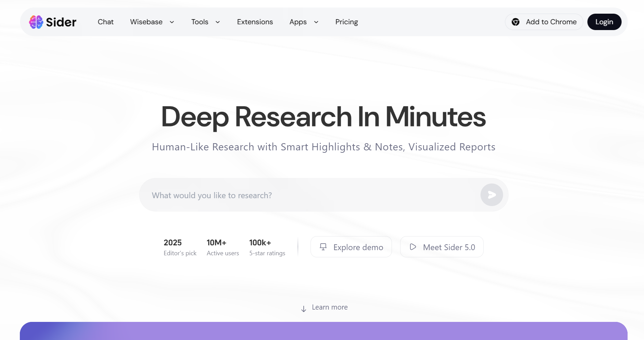Click the 'Active users' label
The height and width of the screenshot is (340, 644).
223,253
